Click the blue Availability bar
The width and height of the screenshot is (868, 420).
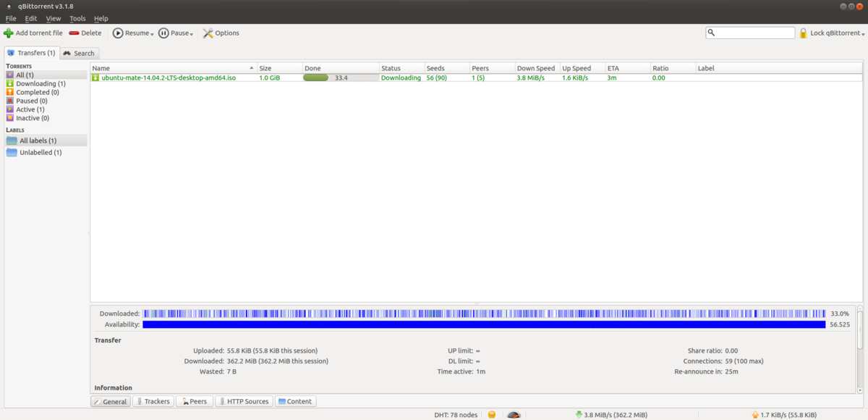tap(484, 324)
